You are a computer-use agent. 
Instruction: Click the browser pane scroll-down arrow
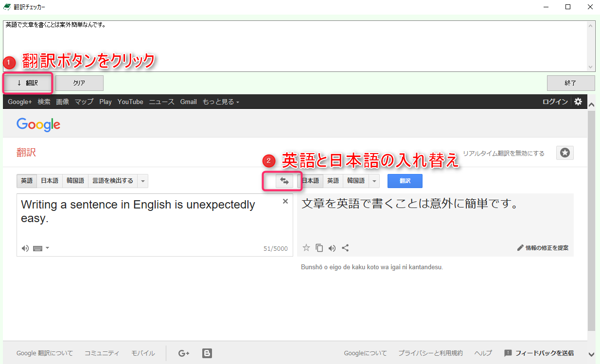(x=591, y=355)
